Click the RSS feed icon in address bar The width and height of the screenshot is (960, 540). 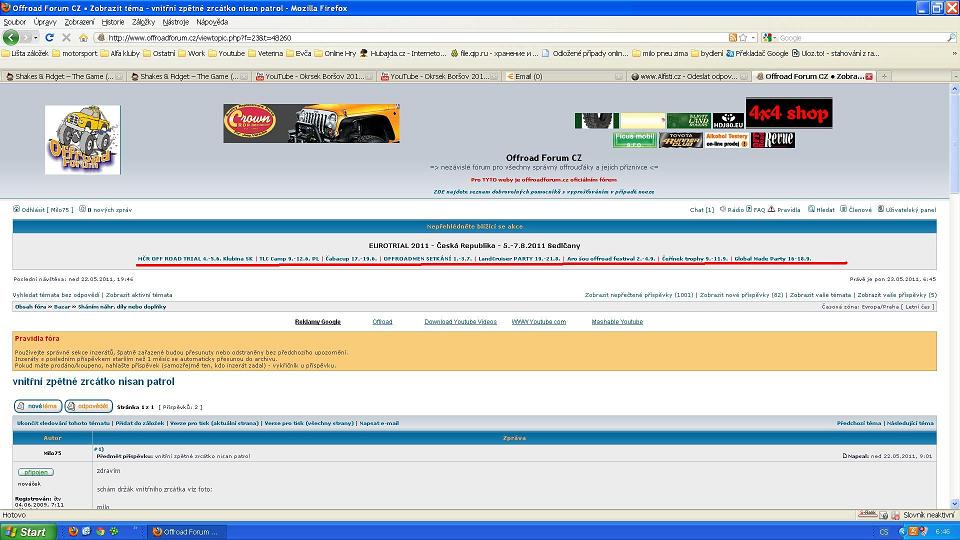point(732,37)
